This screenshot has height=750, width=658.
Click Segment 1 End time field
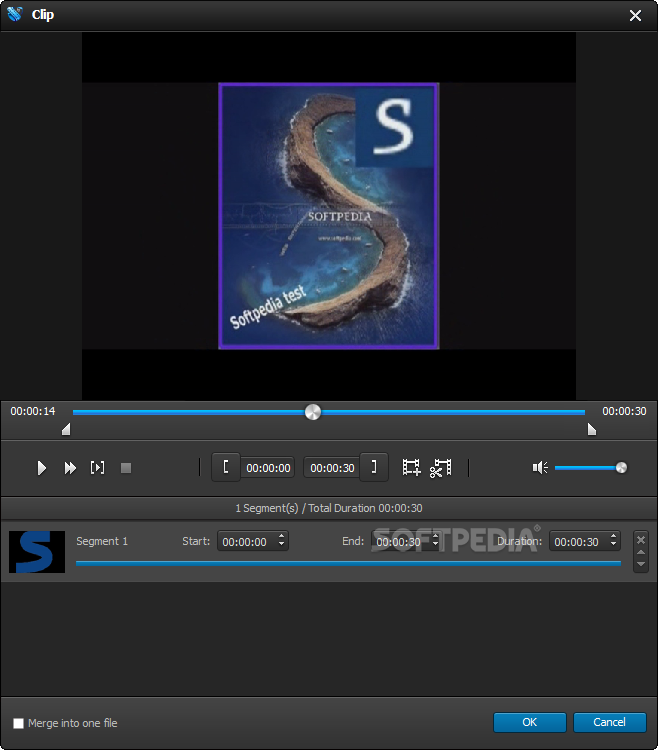(406, 541)
